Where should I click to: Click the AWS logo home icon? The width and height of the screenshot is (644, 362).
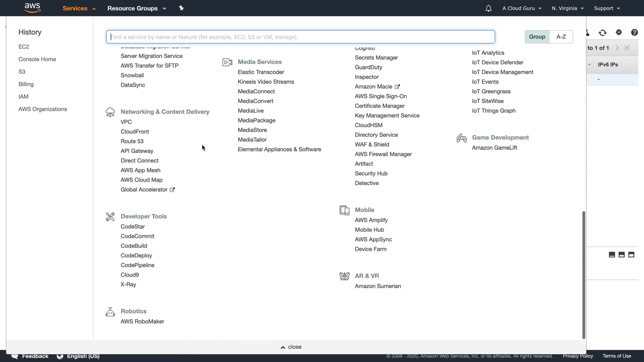(x=33, y=8)
